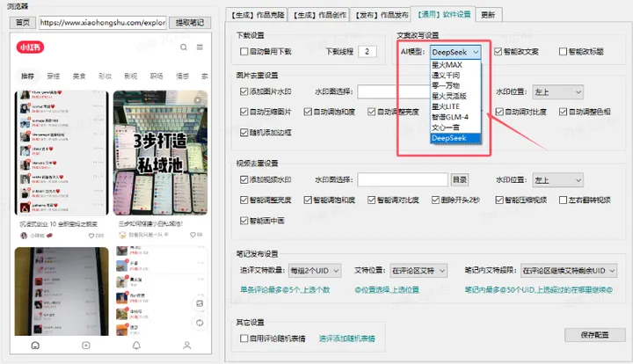Open profile via the person icon
The image size is (633, 364).
(187, 346)
